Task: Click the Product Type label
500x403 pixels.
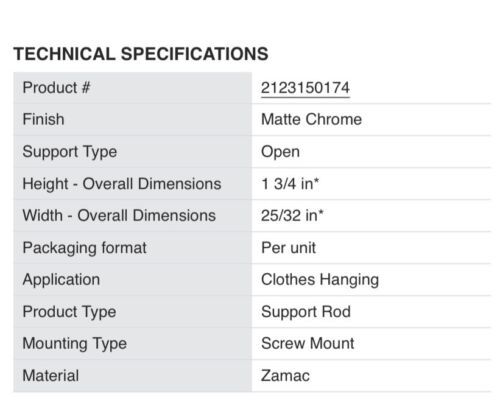Action: pyautogui.click(x=69, y=312)
